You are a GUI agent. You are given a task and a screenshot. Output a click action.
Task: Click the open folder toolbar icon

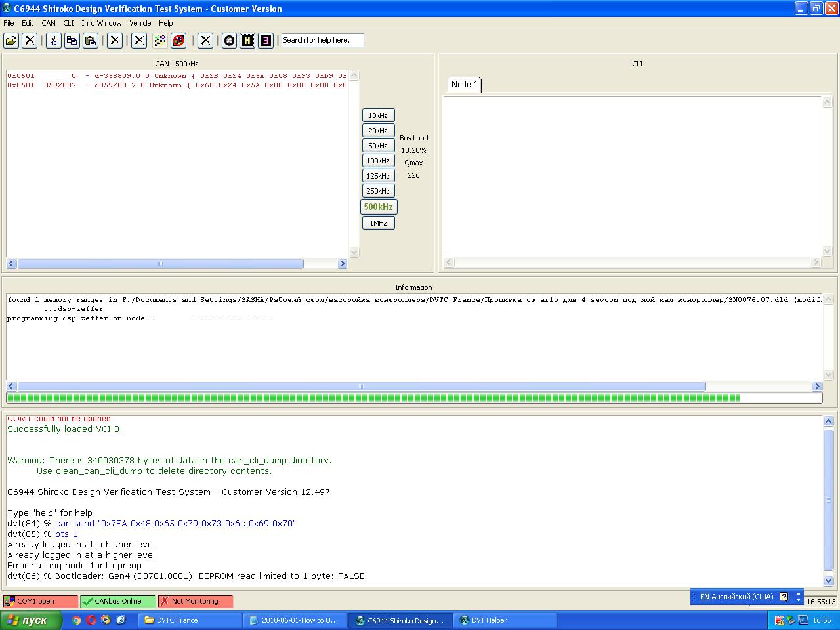coord(11,41)
